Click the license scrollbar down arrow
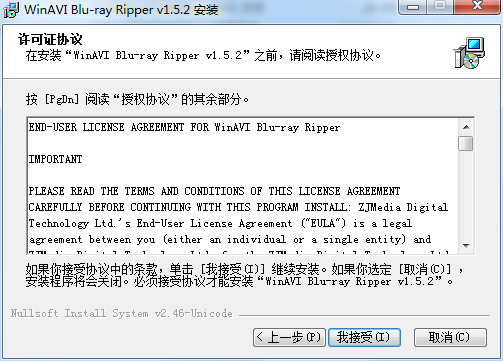 [466, 246]
